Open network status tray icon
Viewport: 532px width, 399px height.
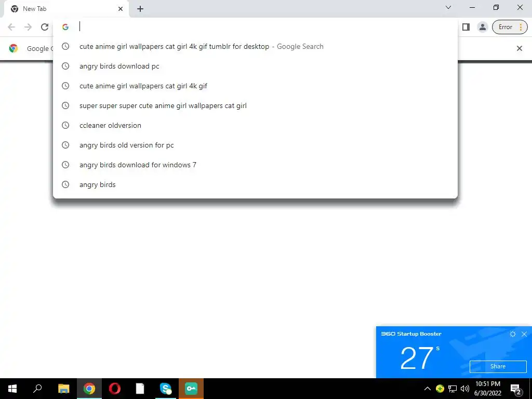[453, 389]
